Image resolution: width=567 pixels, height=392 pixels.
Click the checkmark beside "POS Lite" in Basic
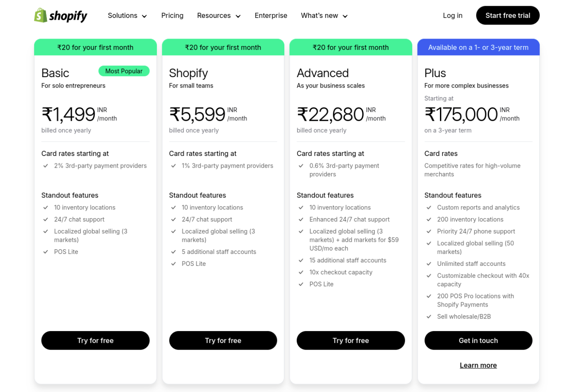(46, 252)
